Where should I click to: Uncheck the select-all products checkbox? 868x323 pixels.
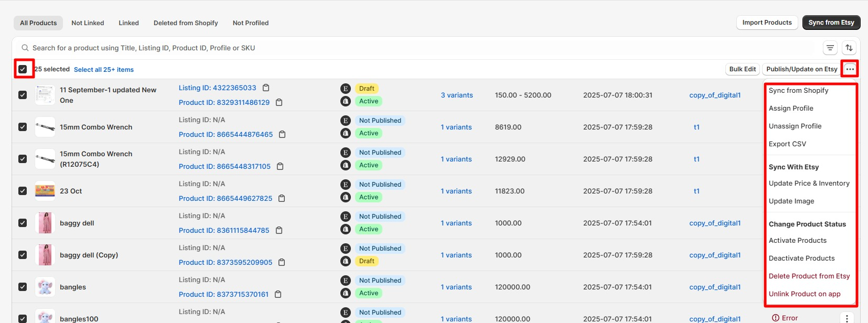click(23, 69)
